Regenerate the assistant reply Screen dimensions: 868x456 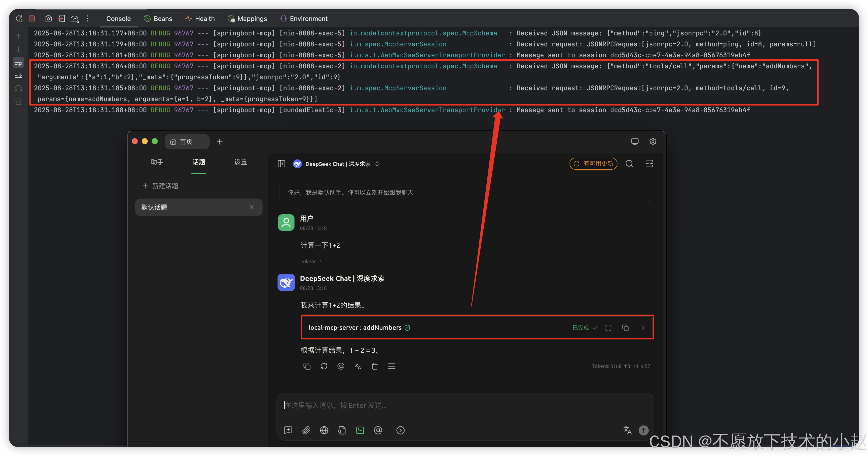point(324,366)
